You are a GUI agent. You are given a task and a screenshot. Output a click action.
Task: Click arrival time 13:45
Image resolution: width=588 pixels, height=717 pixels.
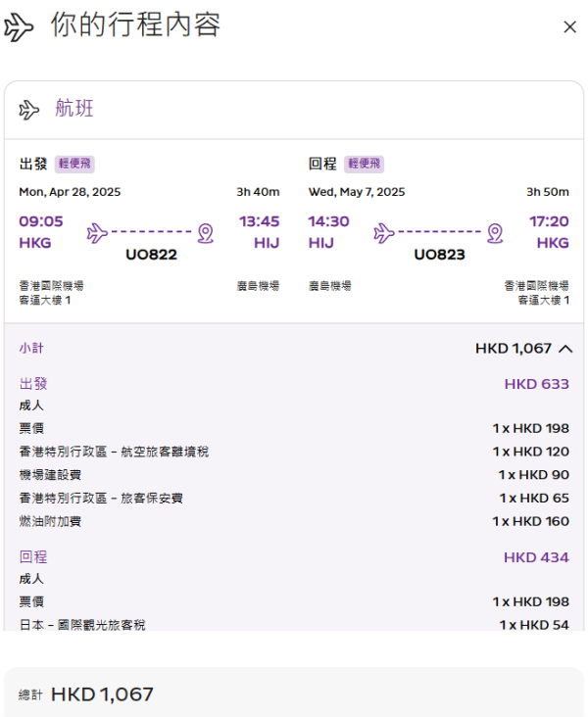click(x=259, y=221)
